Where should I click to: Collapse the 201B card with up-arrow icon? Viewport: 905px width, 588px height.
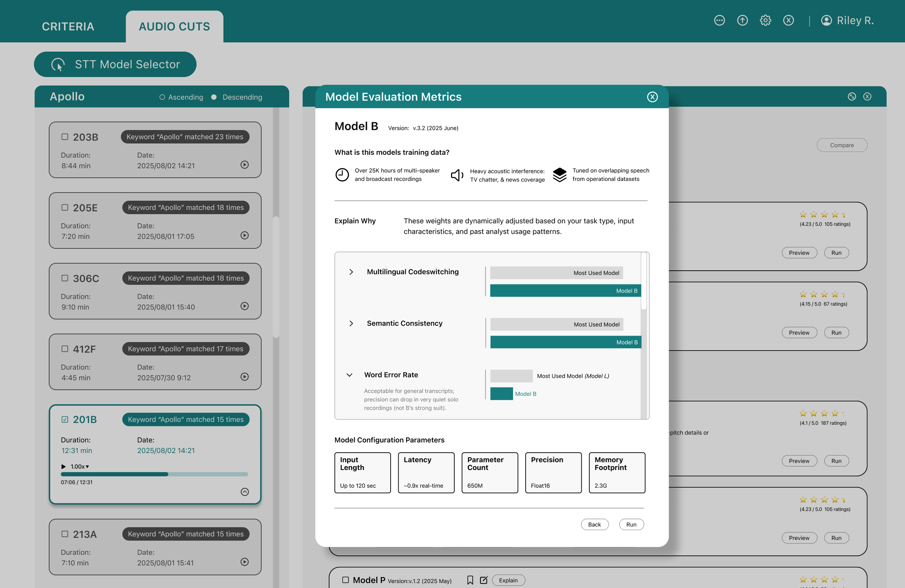[244, 492]
